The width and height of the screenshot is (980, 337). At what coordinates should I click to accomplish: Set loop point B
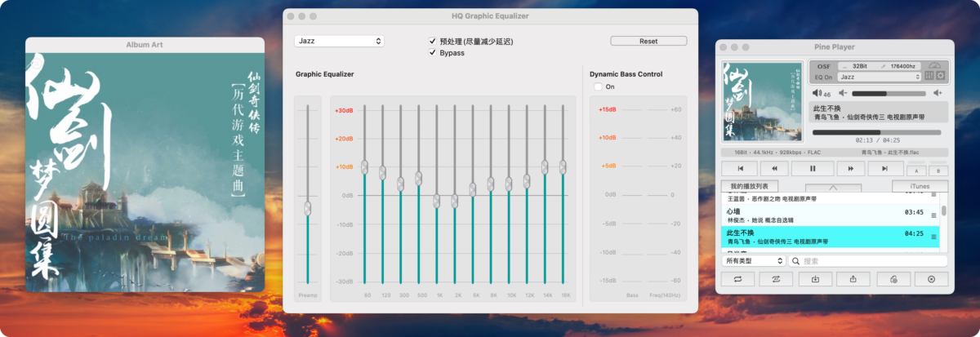point(938,171)
